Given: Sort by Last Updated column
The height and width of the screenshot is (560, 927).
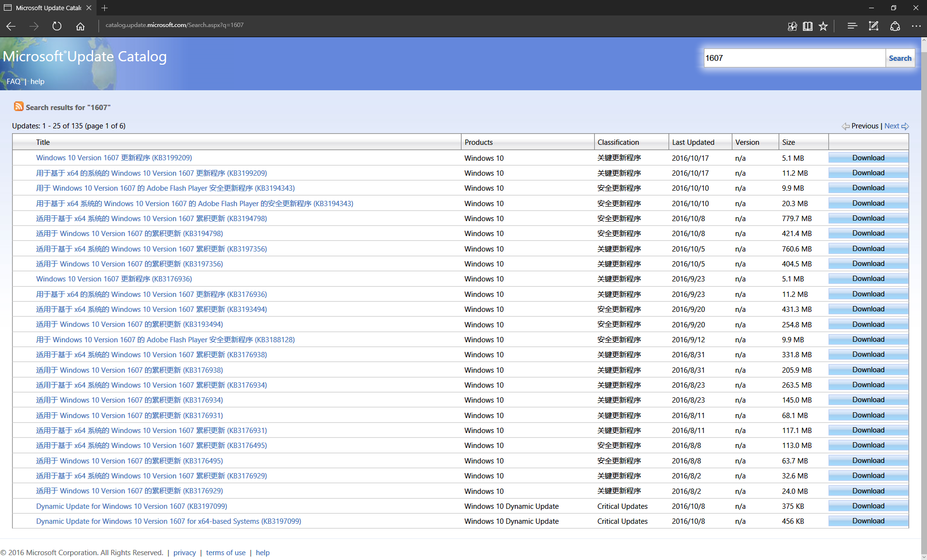Looking at the screenshot, I should click(693, 142).
